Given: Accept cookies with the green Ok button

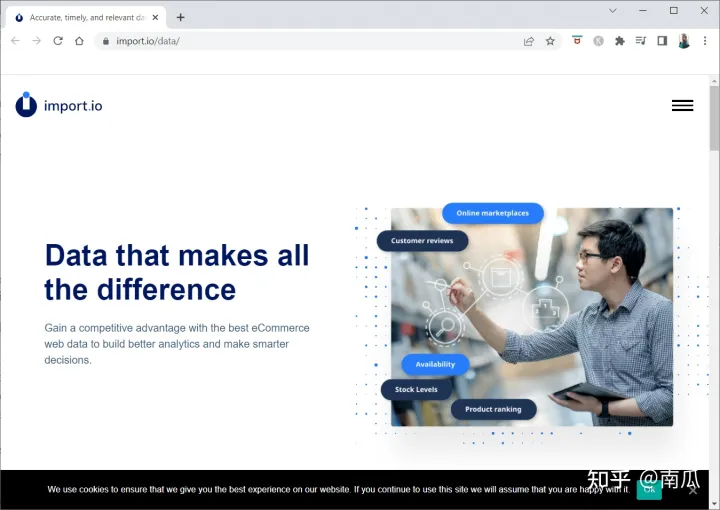Looking at the screenshot, I should pos(649,490).
